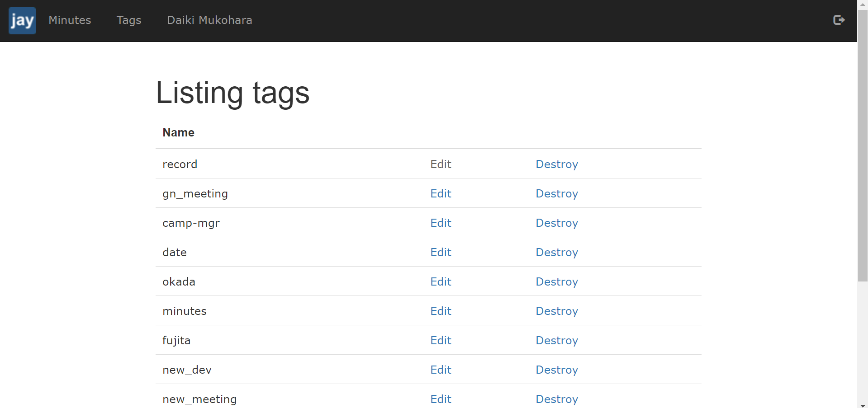Edit the record tag

pos(441,164)
